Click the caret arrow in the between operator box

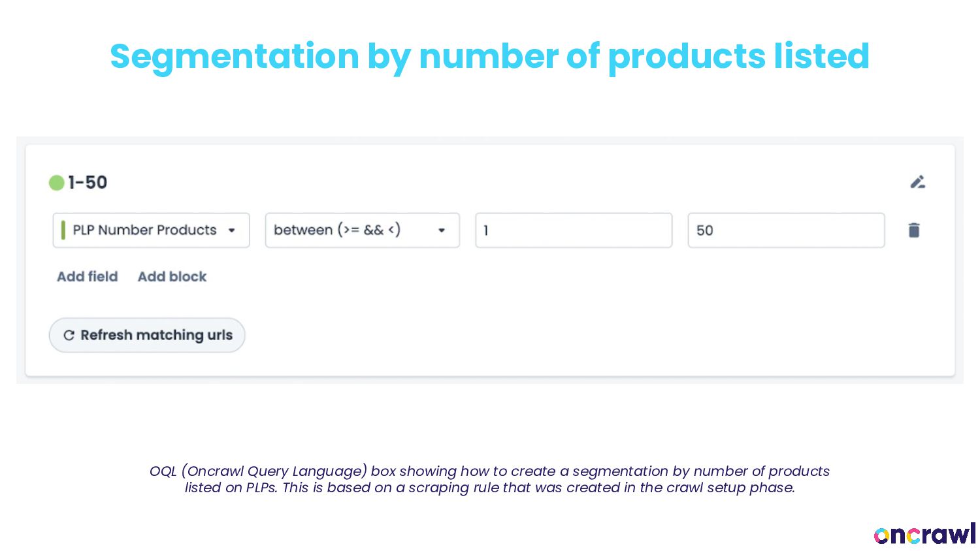[442, 230]
